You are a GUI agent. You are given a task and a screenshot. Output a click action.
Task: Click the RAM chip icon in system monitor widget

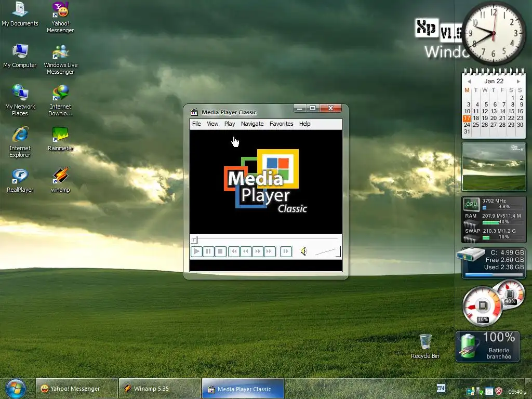(x=471, y=223)
